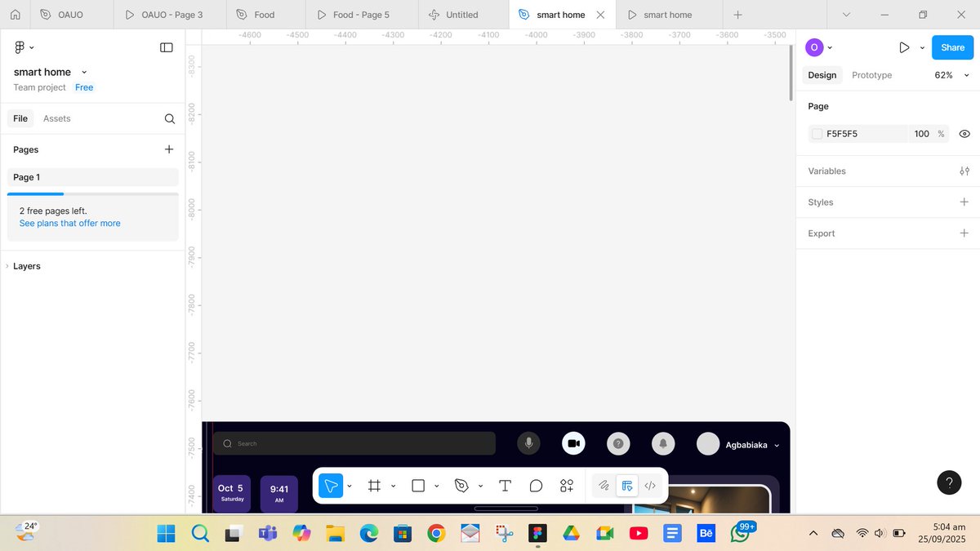Click the Share button
The width and height of the screenshot is (980, 551).
(x=952, y=47)
